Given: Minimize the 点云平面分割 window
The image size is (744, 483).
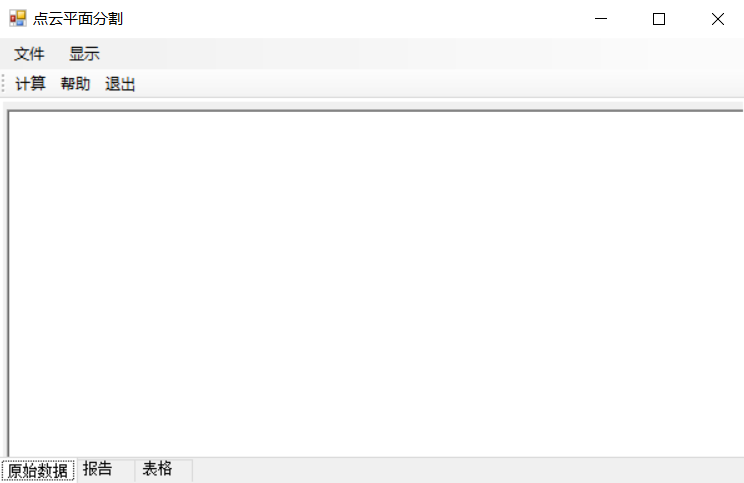Looking at the screenshot, I should point(601,19).
